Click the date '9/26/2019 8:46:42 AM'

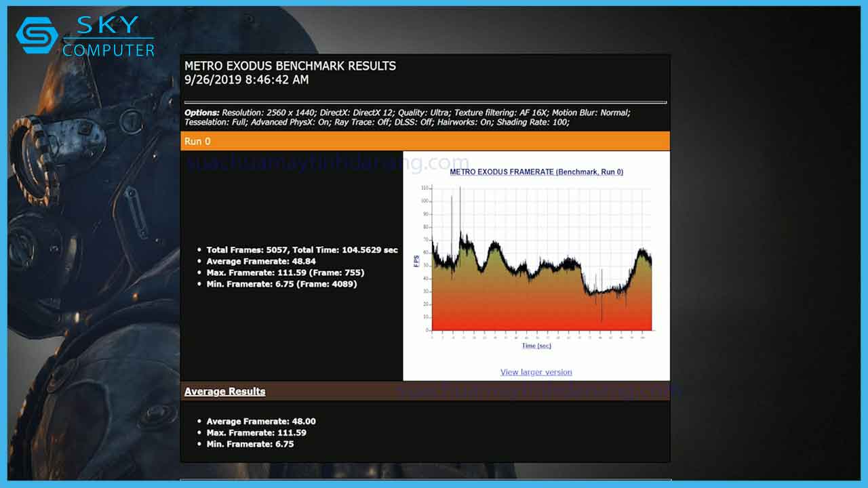247,80
